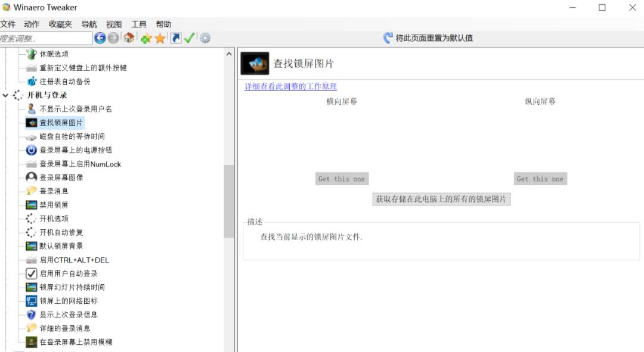Viewport: 644px width, 352px height.
Task: Open the 收藏夹 menu
Action: [x=59, y=24]
